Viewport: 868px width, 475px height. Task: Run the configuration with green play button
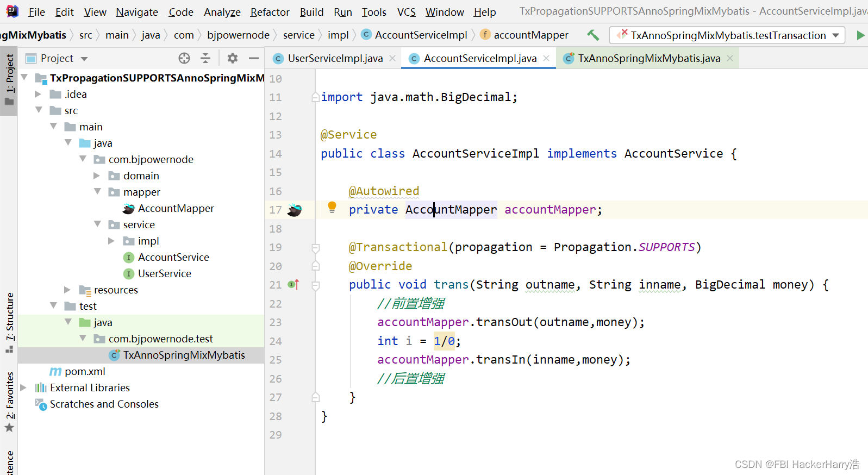[860, 35]
